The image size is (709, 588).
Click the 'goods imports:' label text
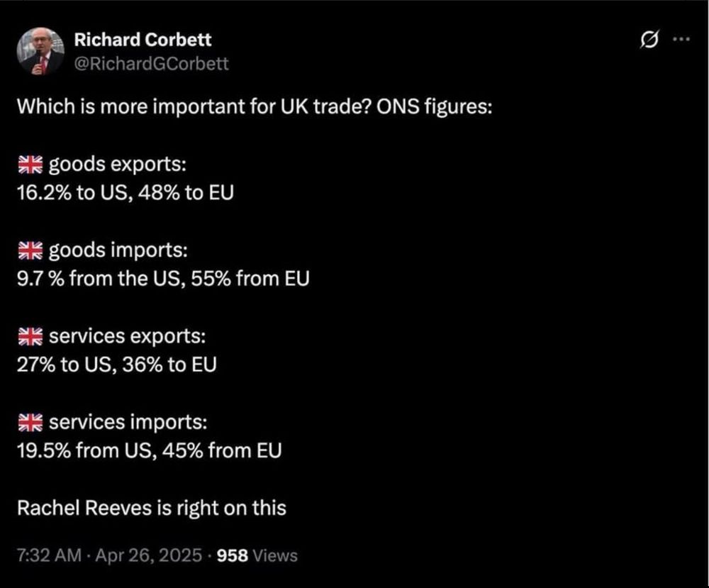118,250
